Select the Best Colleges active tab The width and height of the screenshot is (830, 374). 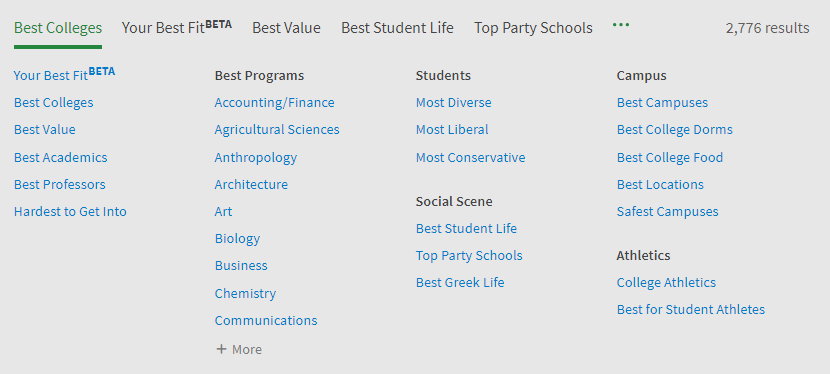coord(58,28)
